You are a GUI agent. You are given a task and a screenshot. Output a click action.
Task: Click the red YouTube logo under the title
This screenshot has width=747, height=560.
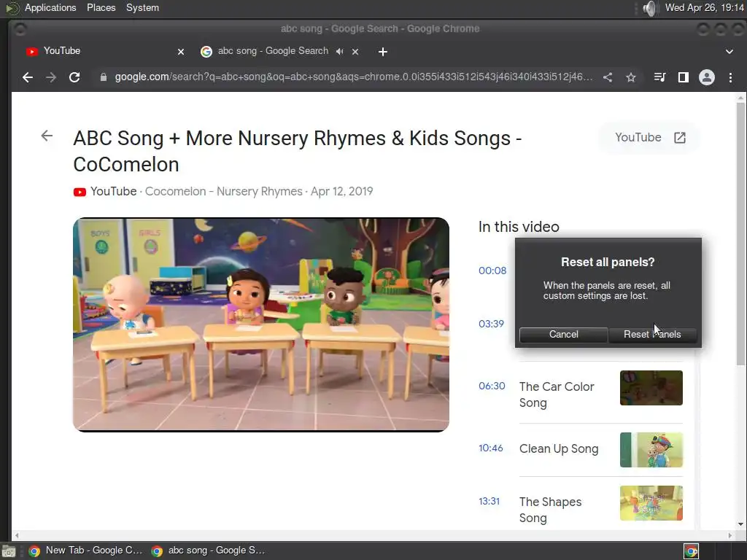tap(80, 192)
